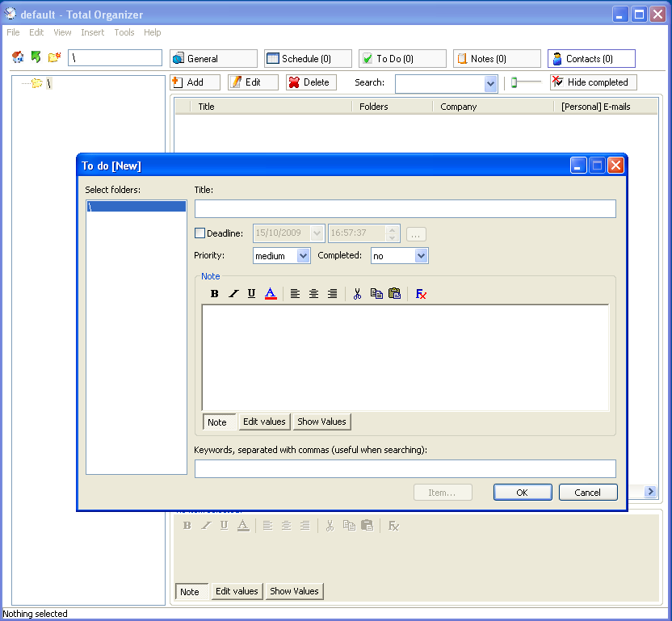Image resolution: width=672 pixels, height=621 pixels.
Task: Click Italic icon in main window note pane
Action: pyautogui.click(x=206, y=526)
